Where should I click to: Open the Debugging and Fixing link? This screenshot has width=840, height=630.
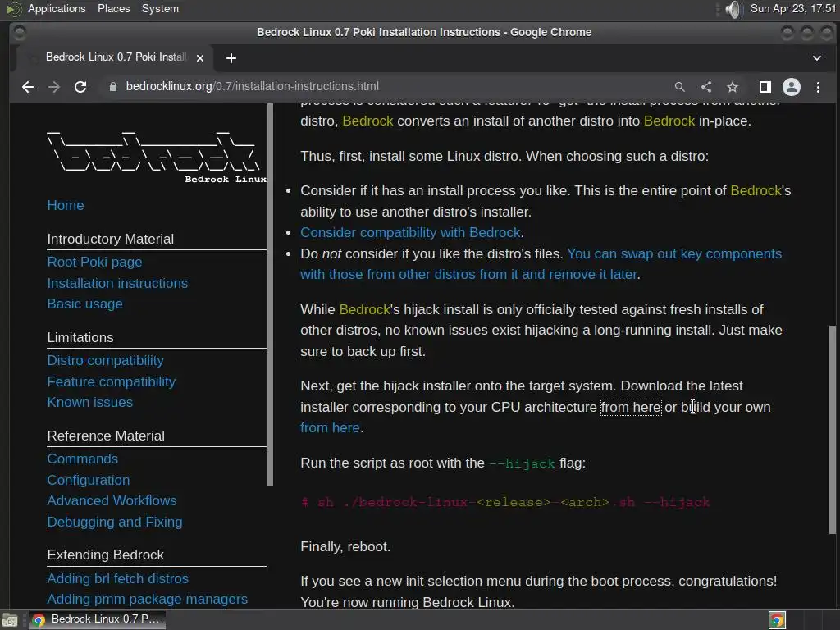115,522
